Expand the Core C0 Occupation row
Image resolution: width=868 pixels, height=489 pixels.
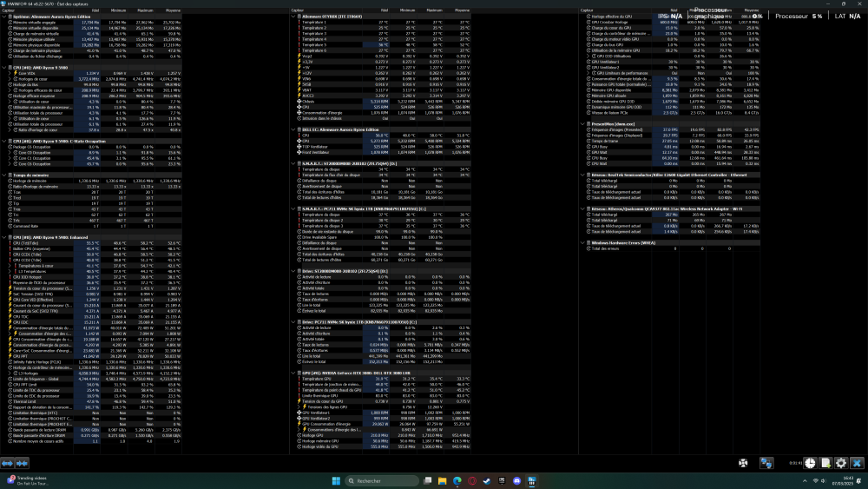point(10,153)
